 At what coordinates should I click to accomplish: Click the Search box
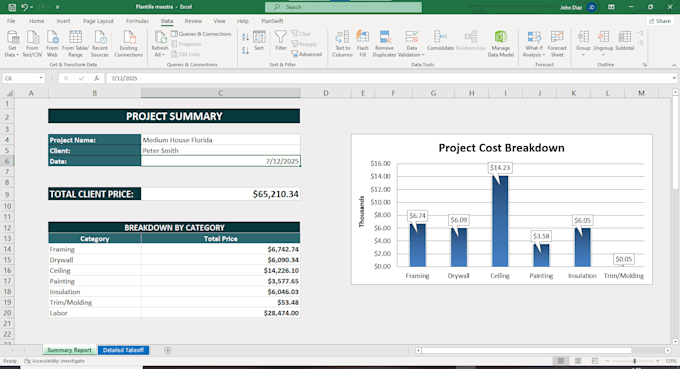[x=343, y=7]
